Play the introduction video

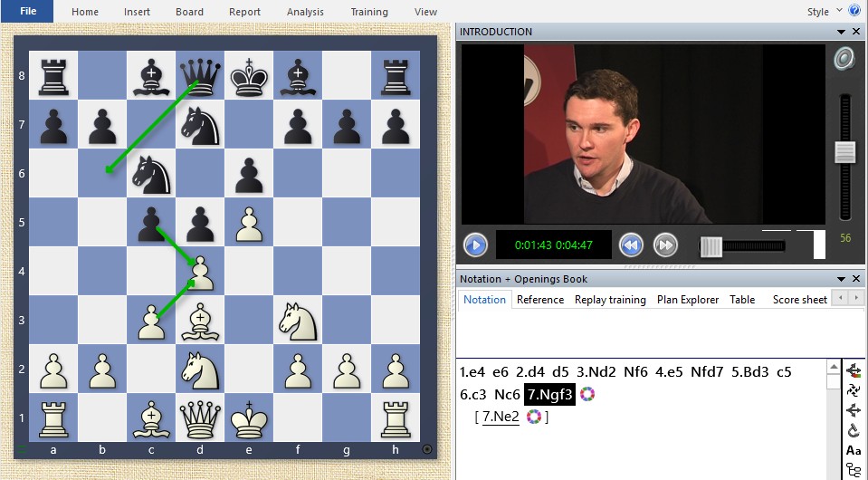(x=475, y=245)
